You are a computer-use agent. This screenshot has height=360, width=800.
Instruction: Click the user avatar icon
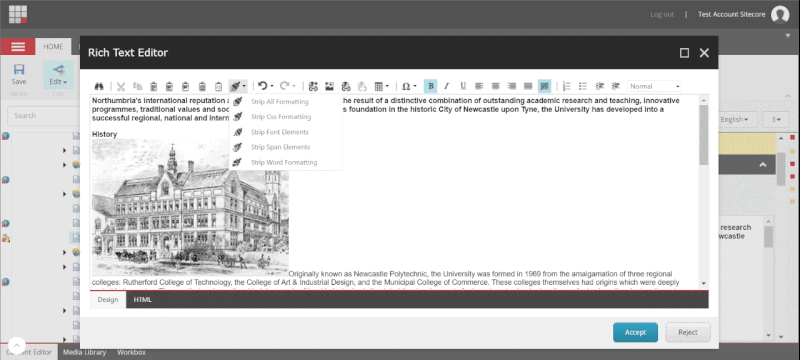click(x=780, y=14)
